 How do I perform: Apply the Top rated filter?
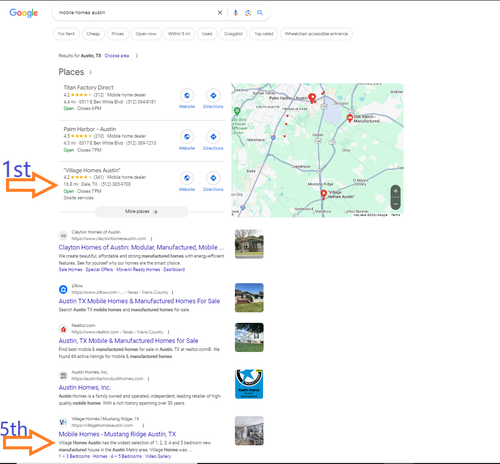[264, 34]
